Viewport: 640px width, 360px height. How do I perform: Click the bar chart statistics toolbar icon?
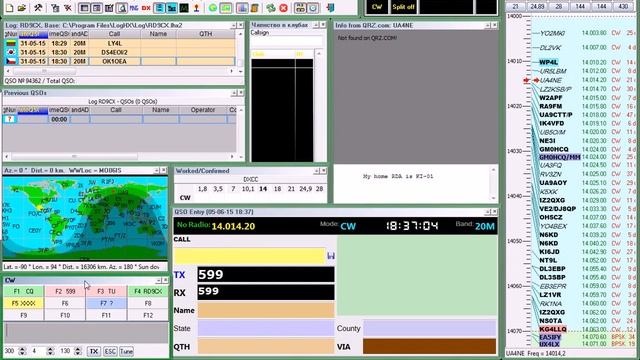pyautogui.click(x=242, y=8)
